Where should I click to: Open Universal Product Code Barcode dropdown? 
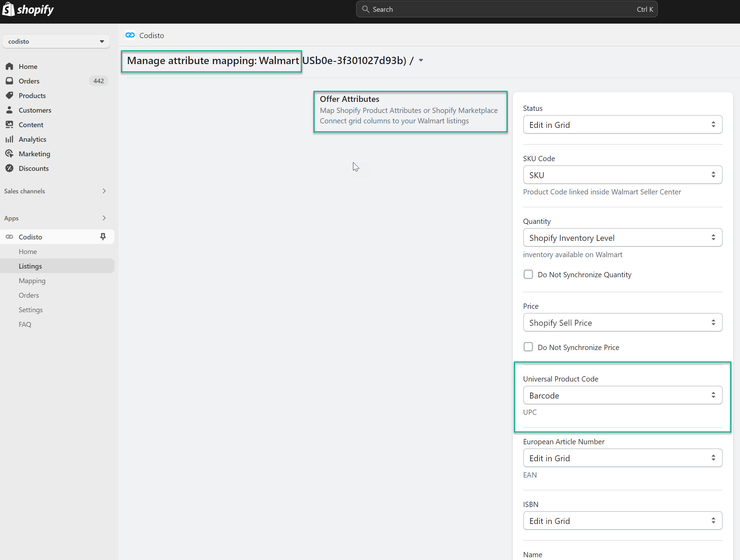[622, 395]
